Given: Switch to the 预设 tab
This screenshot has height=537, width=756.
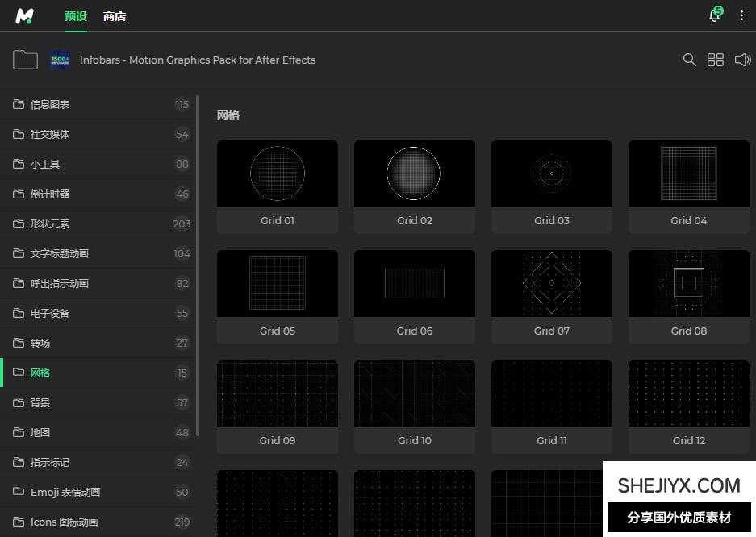Looking at the screenshot, I should tap(75, 16).
